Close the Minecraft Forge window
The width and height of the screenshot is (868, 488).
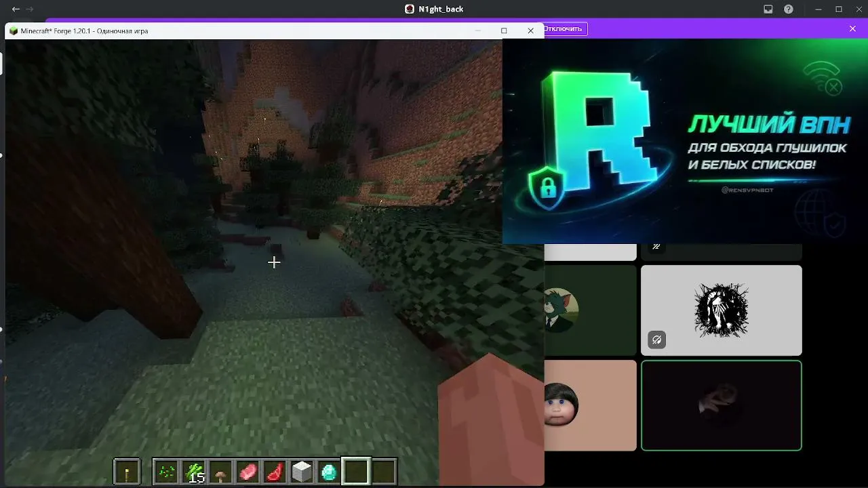530,30
